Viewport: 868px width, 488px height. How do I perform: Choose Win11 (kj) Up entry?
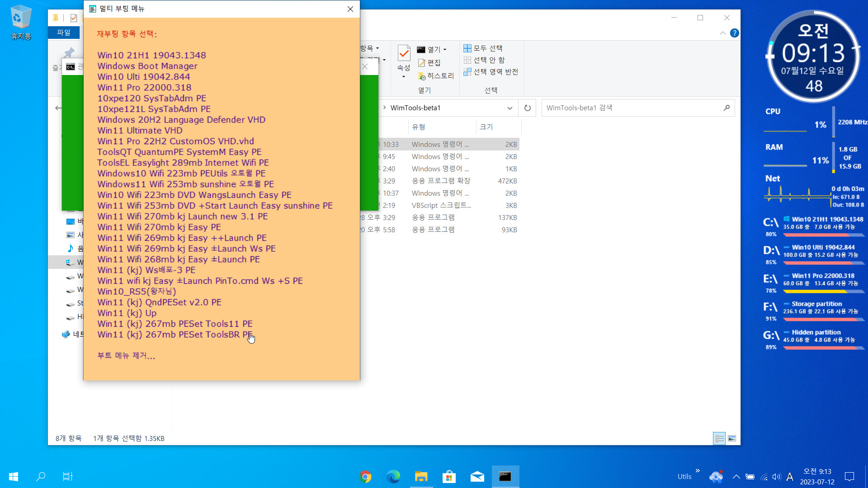(x=127, y=313)
